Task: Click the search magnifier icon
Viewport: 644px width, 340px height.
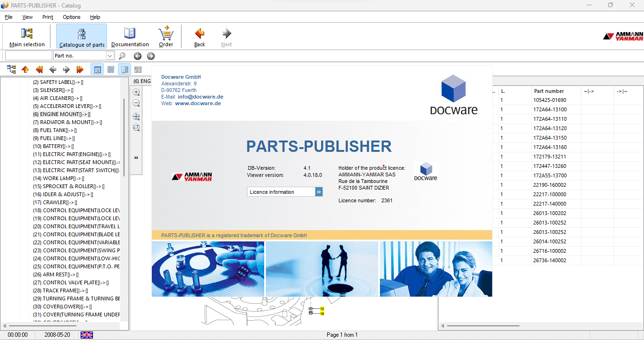Action: (122, 56)
